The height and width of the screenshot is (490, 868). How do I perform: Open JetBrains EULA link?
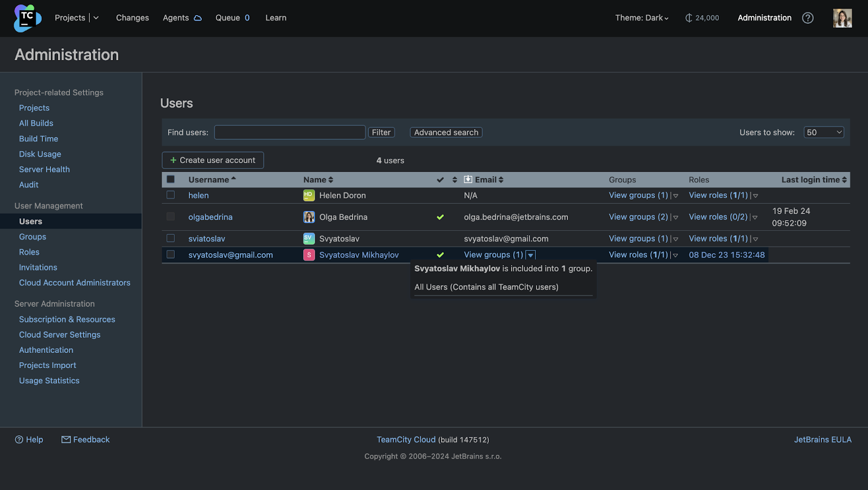tap(823, 440)
